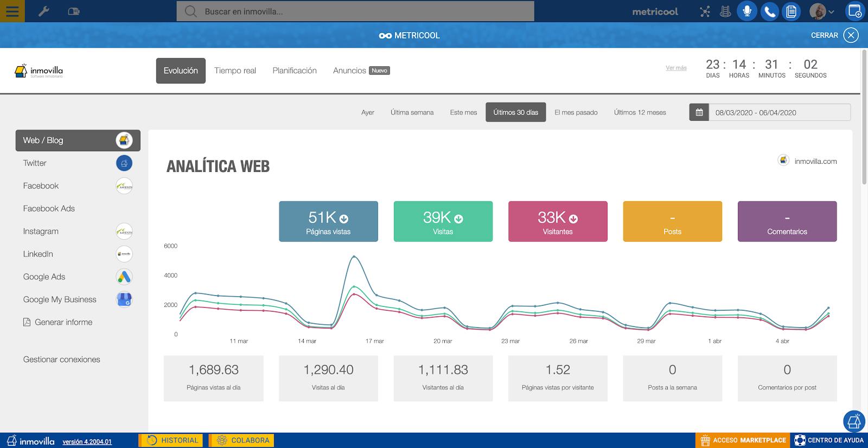Click the Buscar en inmovilla search field
The width and height of the screenshot is (868, 448).
(355, 11)
